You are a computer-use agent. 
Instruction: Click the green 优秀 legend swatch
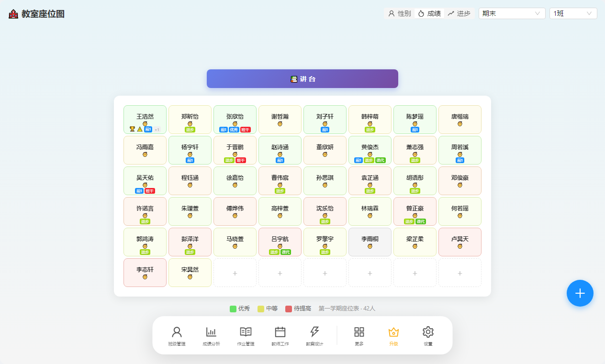pos(232,309)
